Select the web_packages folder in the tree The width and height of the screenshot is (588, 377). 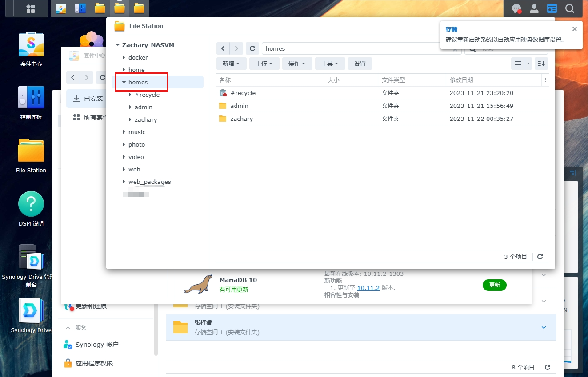click(150, 182)
